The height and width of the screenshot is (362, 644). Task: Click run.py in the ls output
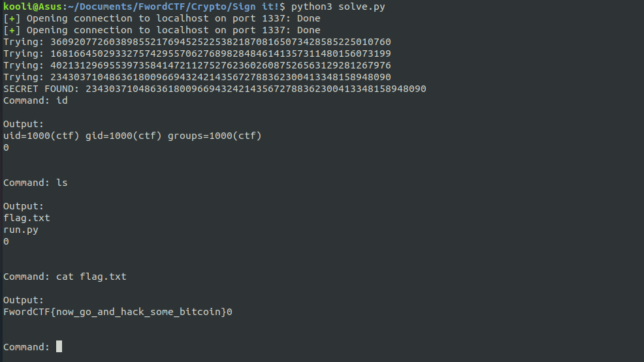[x=21, y=230]
